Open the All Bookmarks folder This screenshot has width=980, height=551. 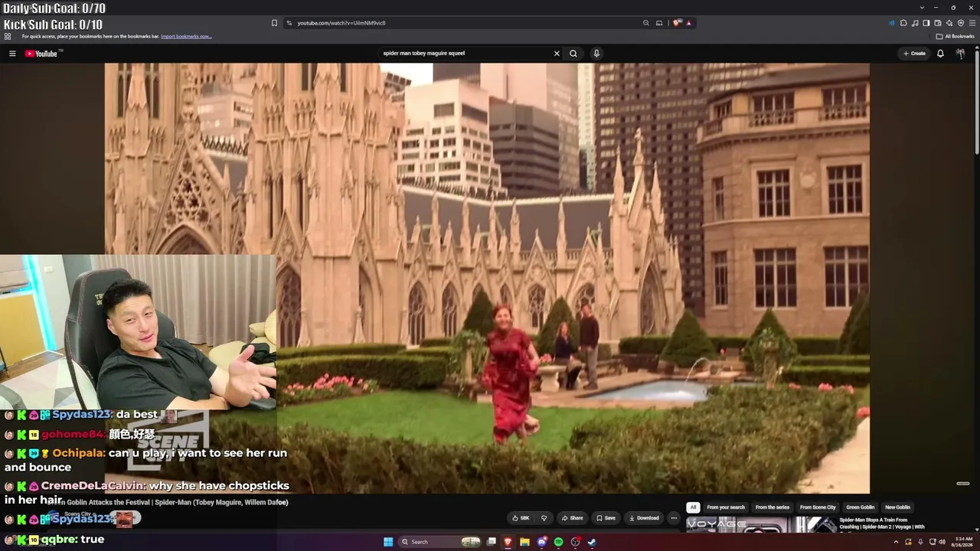[955, 36]
